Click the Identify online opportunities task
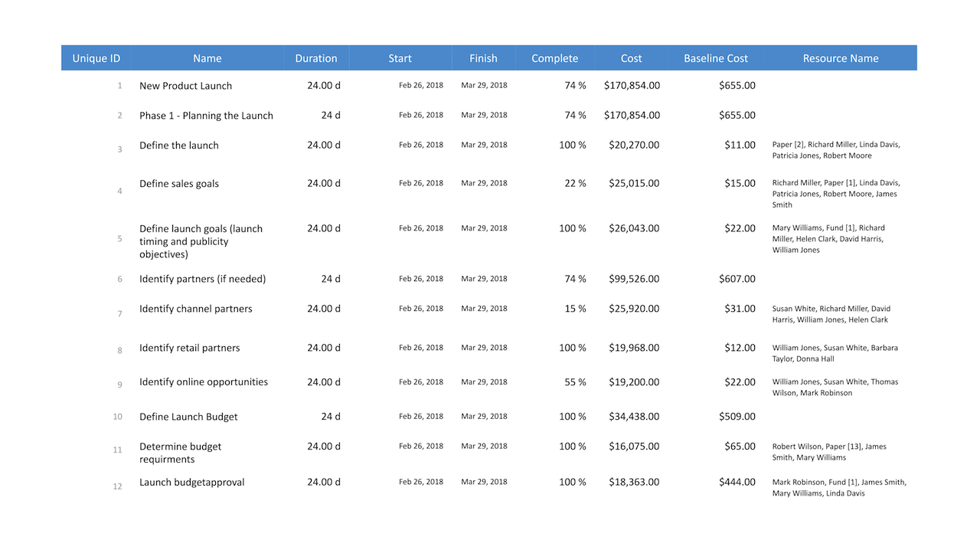Screen dimensions: 980x550 point(203,382)
